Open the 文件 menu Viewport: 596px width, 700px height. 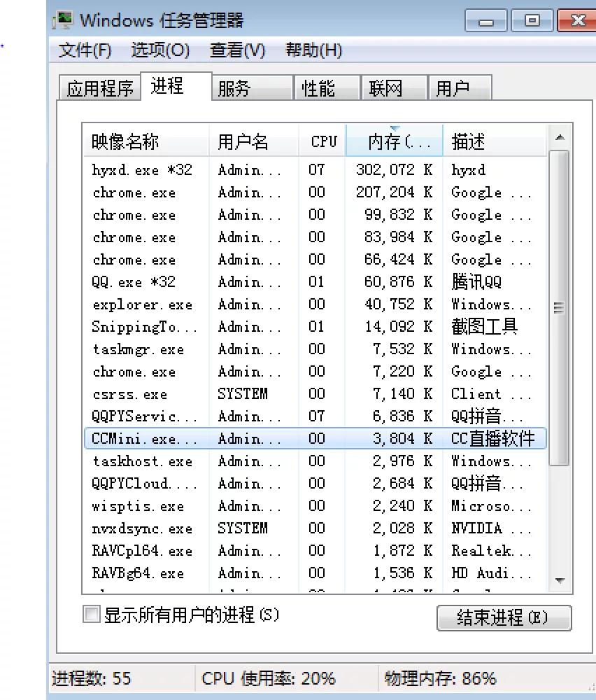coord(84,50)
